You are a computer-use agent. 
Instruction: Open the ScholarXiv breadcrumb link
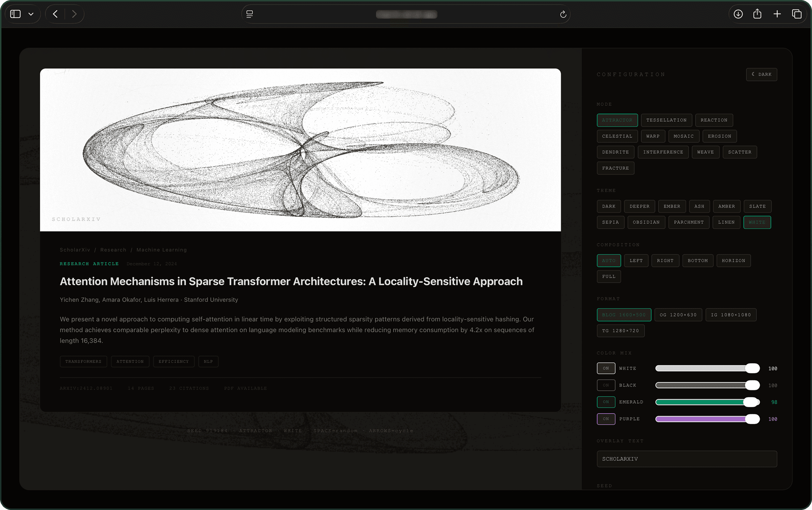tap(75, 250)
